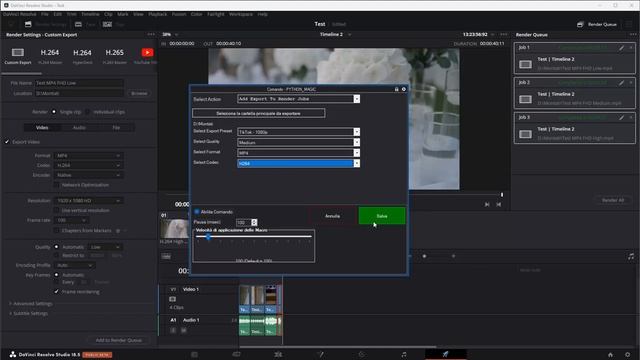Open Resolution dropdown

point(88,200)
